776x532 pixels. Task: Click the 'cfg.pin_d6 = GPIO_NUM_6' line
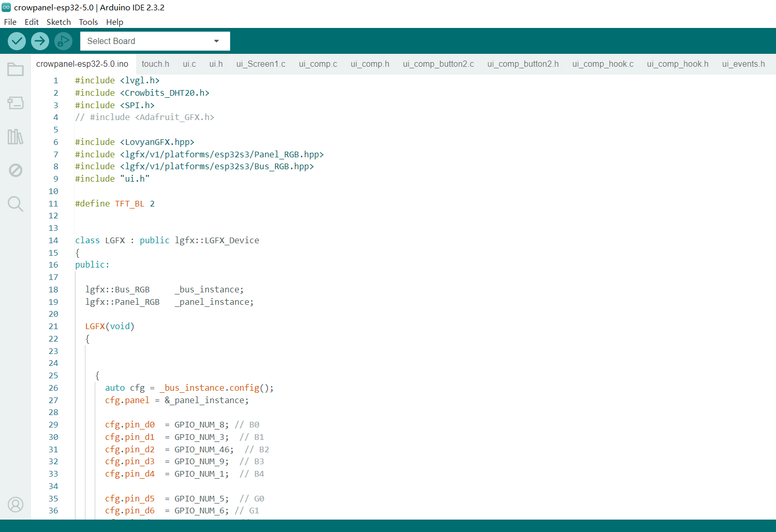(x=182, y=511)
